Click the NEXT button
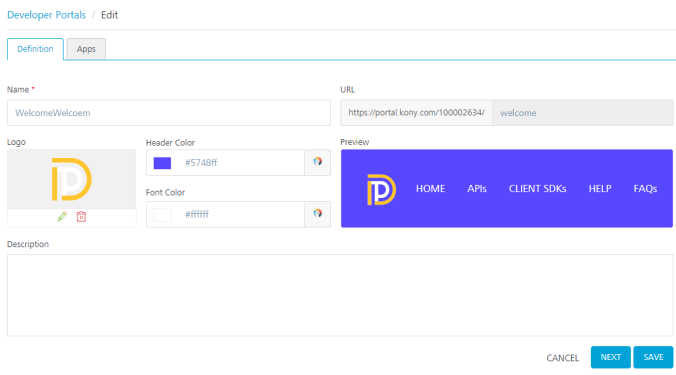This screenshot has width=676, height=375. (x=610, y=357)
